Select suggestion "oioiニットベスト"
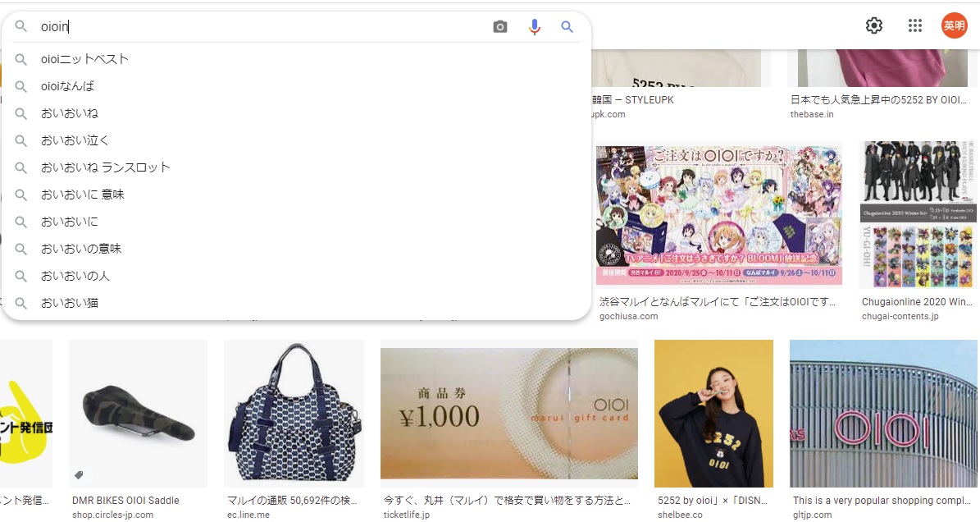 point(85,59)
